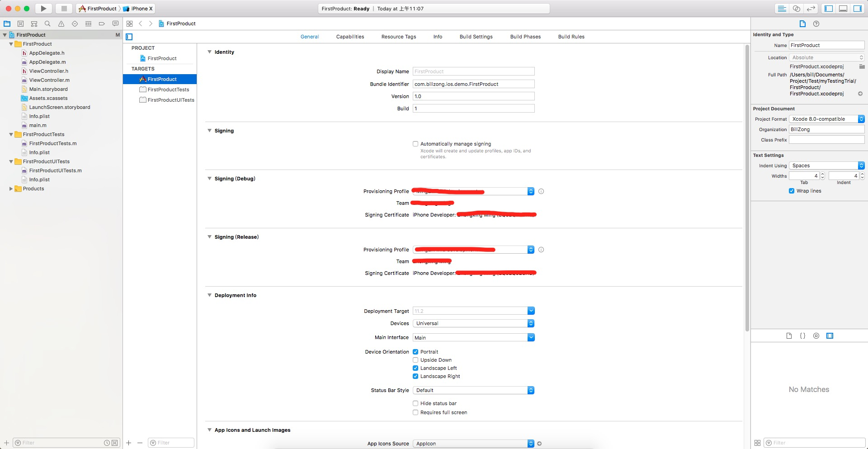
Task: Open the Breakpoint navigator
Action: pyautogui.click(x=102, y=24)
